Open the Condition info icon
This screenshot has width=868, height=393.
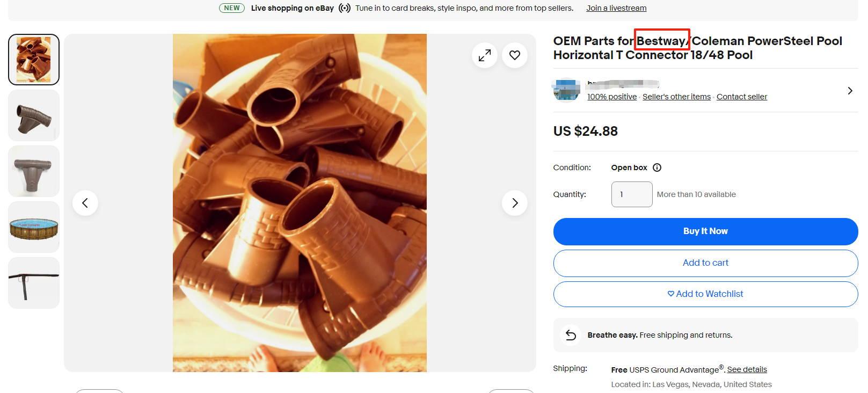pos(657,168)
